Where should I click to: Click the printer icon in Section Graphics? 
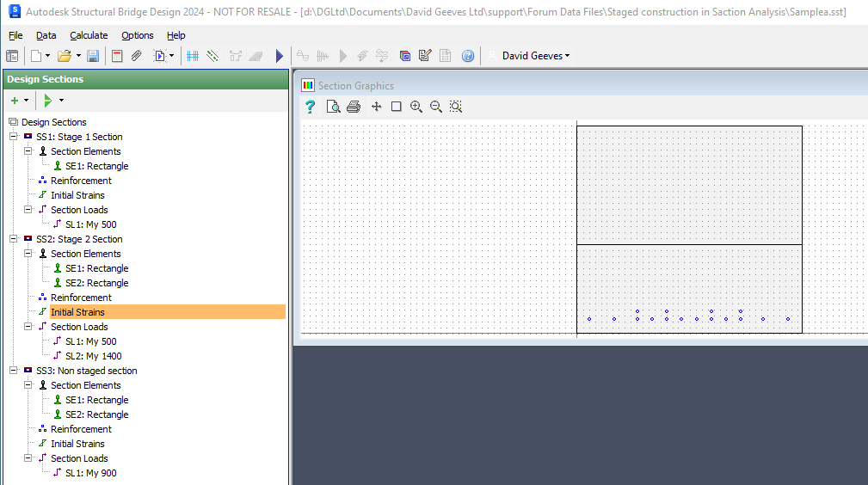point(354,107)
